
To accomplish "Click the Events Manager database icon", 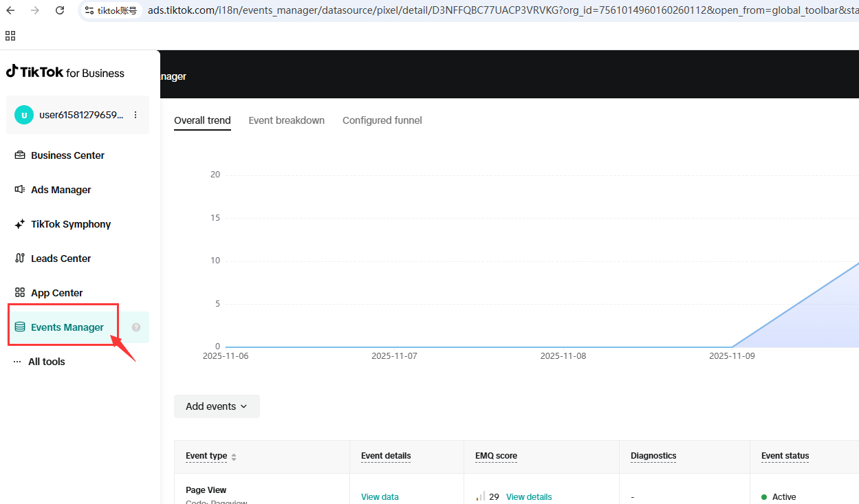I will click(20, 327).
